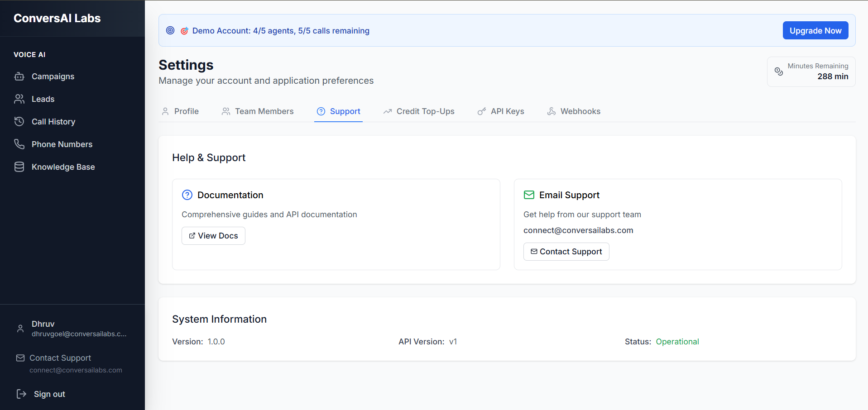Click the Call History clock icon
Viewport: 868px width, 410px height.
pos(19,122)
